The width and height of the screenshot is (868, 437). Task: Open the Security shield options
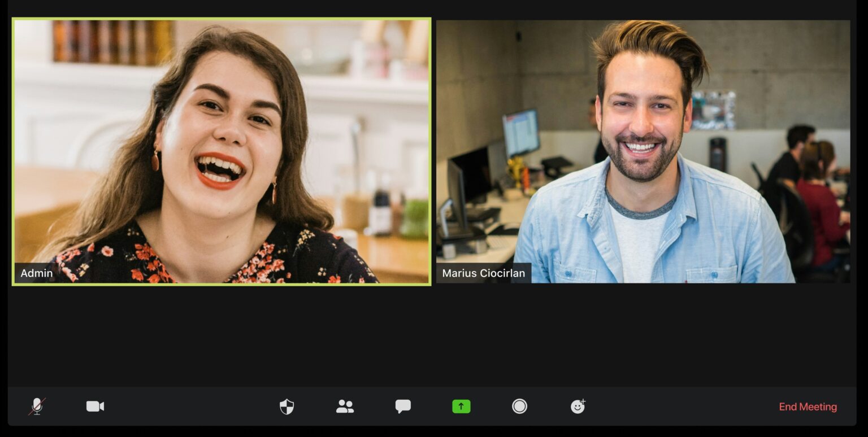[287, 407]
